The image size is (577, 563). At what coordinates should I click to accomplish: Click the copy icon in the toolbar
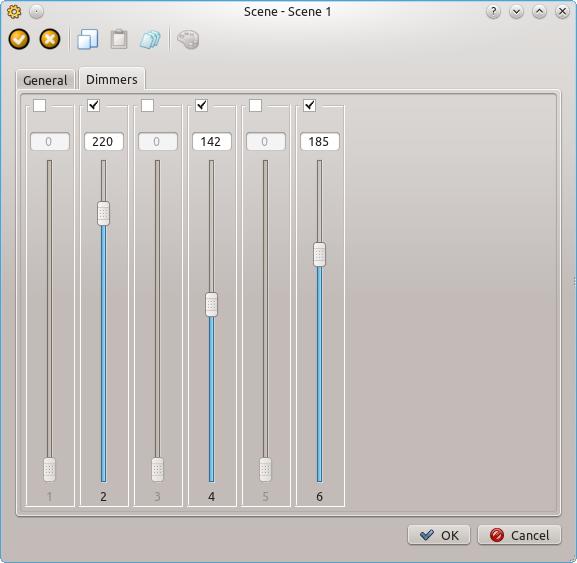[x=88, y=39]
